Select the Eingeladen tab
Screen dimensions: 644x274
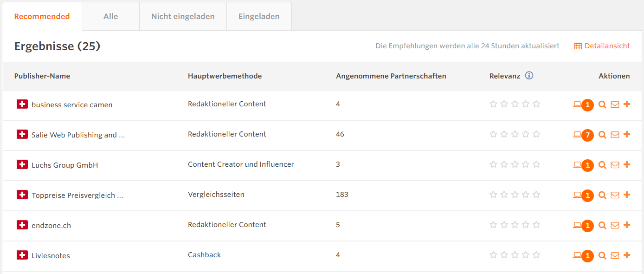pyautogui.click(x=259, y=17)
